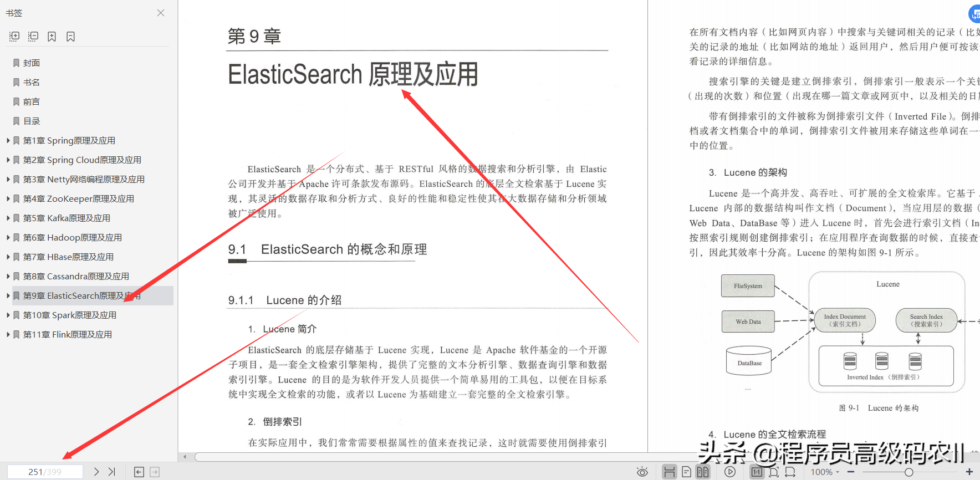The height and width of the screenshot is (480, 980).
Task: Click the previous view back icon
Action: tap(139, 472)
